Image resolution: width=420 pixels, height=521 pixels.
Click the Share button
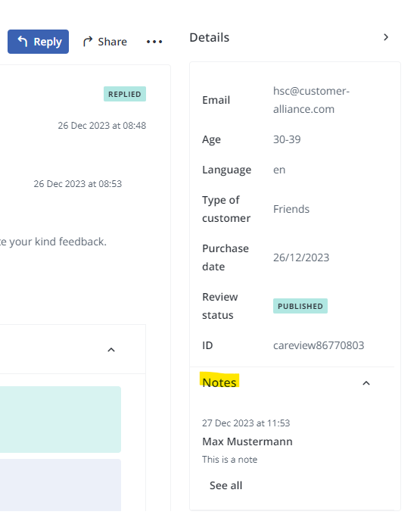[105, 42]
